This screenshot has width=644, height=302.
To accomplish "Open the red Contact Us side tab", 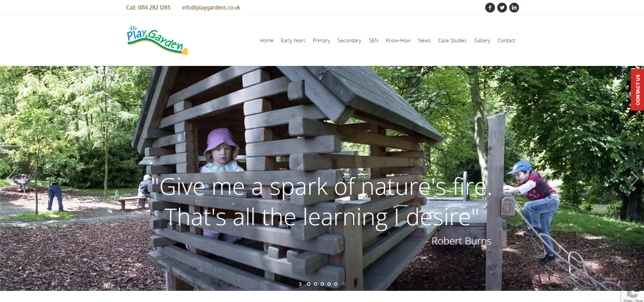I will tap(637, 90).
